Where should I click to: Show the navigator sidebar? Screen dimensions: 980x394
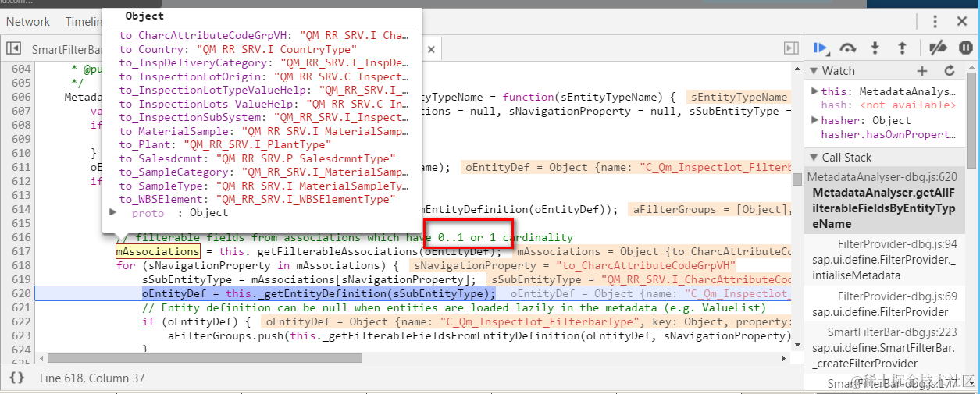pyautogui.click(x=13, y=48)
